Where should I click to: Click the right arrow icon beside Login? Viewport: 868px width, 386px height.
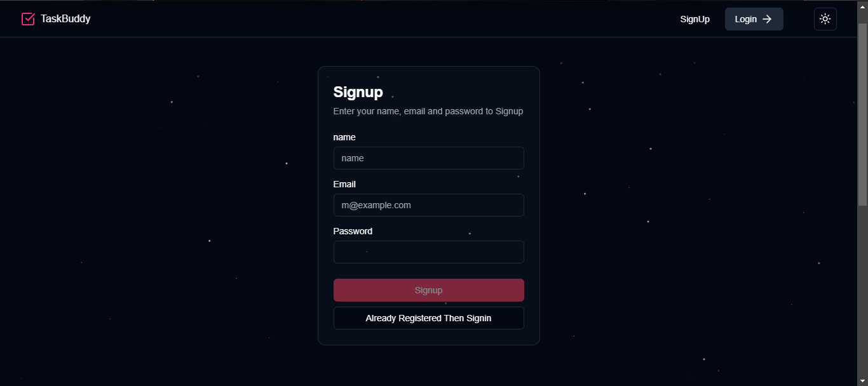(767, 19)
